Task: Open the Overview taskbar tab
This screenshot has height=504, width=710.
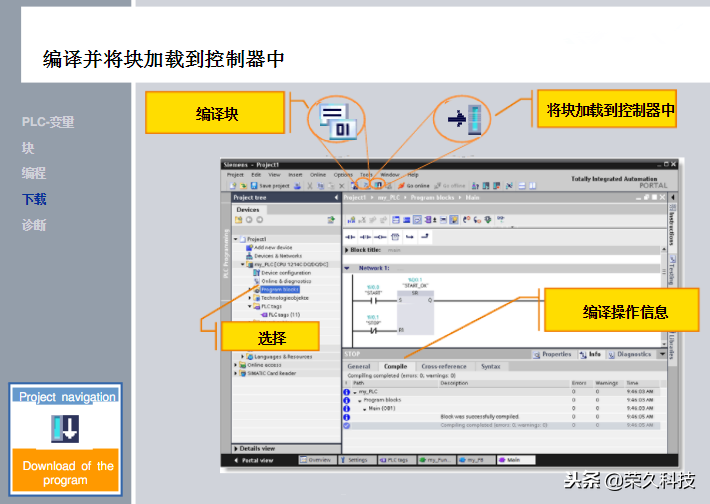Action: (x=317, y=460)
